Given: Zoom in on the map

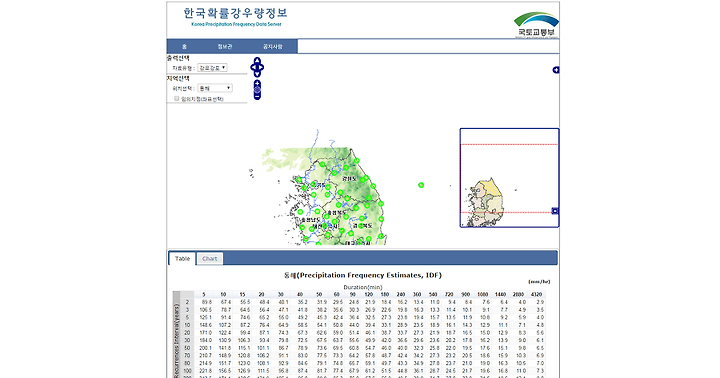Looking at the screenshot, I should (x=257, y=83).
